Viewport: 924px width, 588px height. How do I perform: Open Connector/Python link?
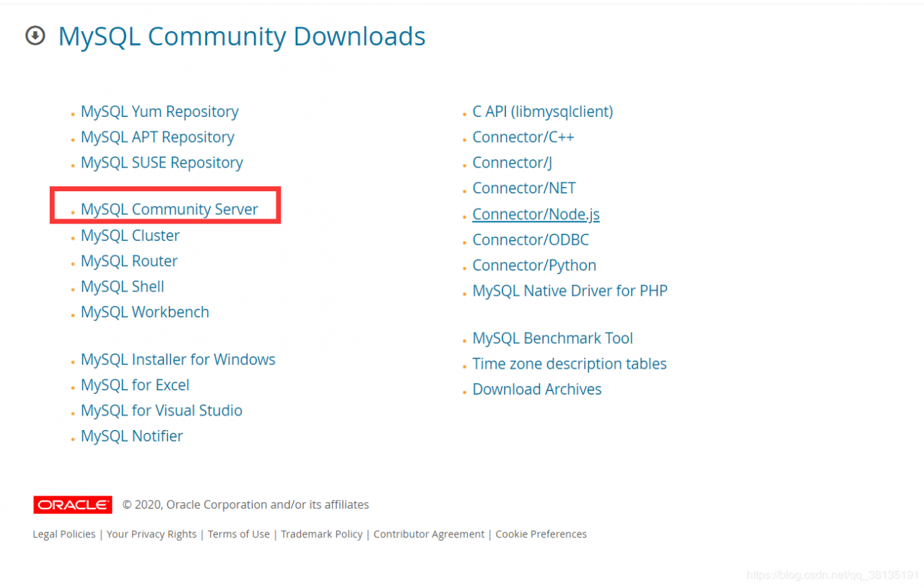tap(534, 266)
